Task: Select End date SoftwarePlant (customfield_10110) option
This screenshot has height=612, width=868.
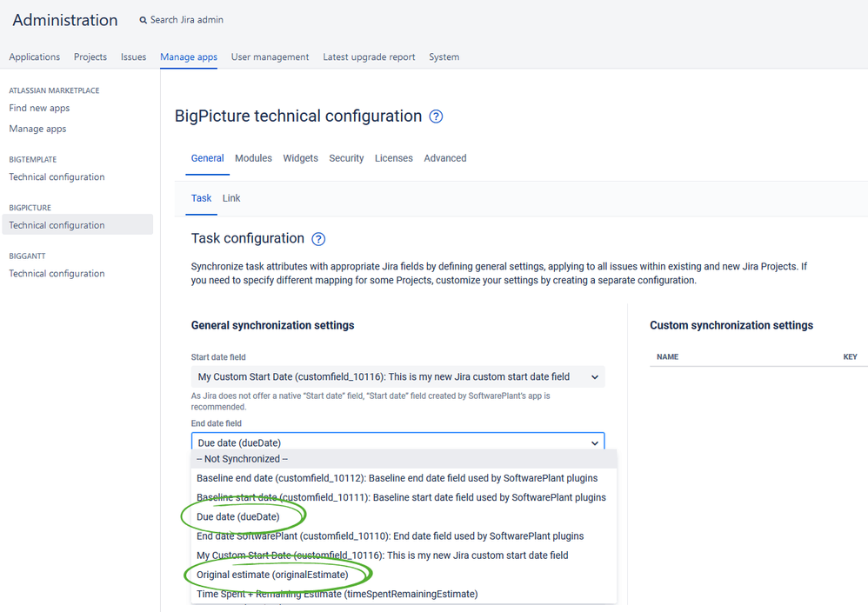Action: tap(404, 536)
